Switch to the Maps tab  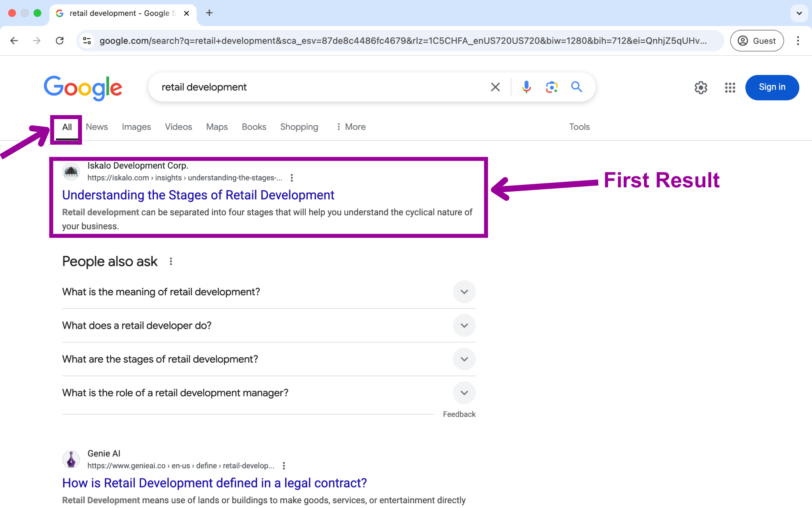click(217, 127)
